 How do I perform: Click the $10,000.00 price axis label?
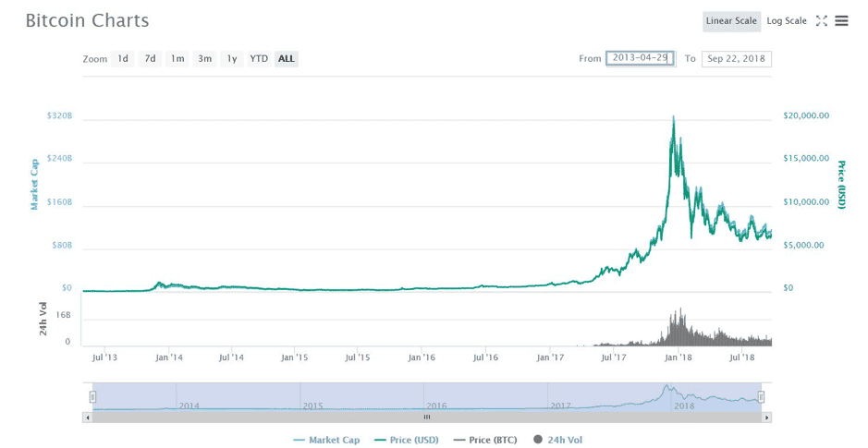coord(806,202)
